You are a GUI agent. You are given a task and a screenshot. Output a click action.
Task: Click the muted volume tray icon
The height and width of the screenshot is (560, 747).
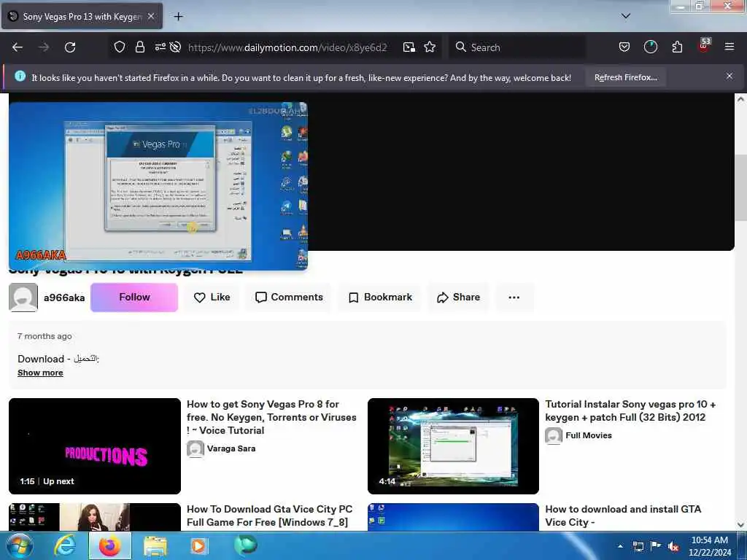673,547
